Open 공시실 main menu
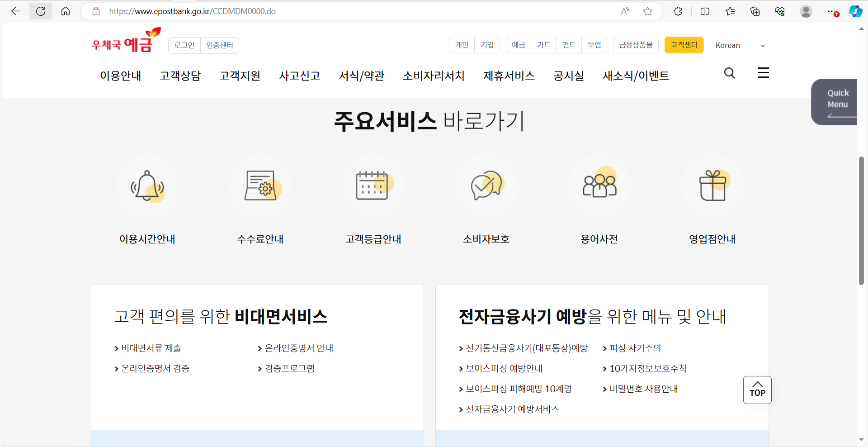This screenshot has width=868, height=447. pyautogui.click(x=569, y=76)
